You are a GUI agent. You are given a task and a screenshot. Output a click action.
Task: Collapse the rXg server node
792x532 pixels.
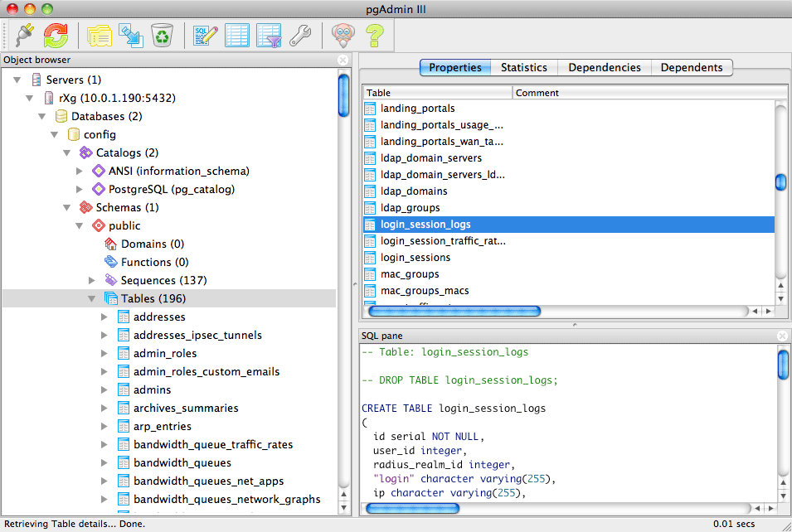(x=30, y=98)
